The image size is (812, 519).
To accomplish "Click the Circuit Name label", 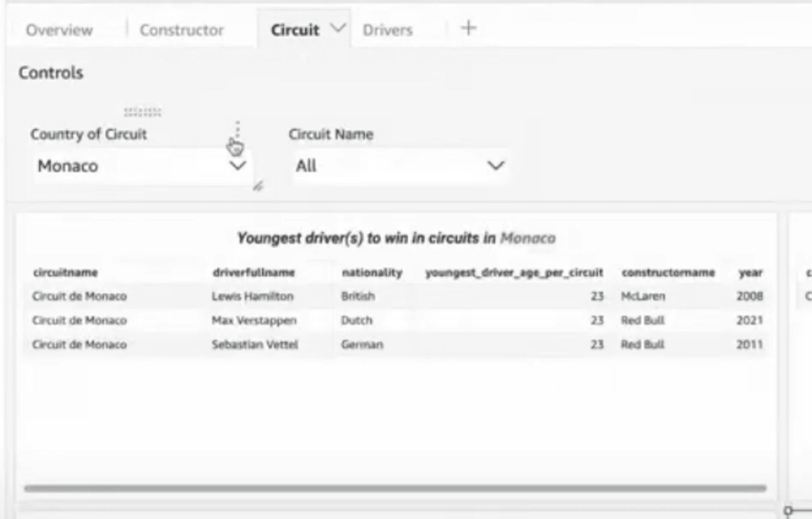I will (x=331, y=134).
